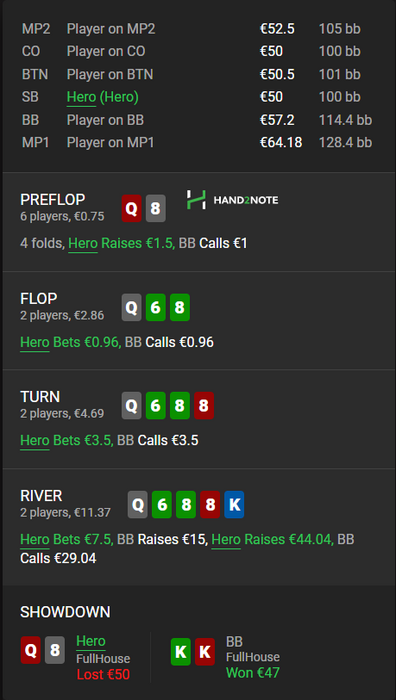Screen dimensions: 396x700
Task: Click the gray 8 preflop hole card
Action: [156, 208]
